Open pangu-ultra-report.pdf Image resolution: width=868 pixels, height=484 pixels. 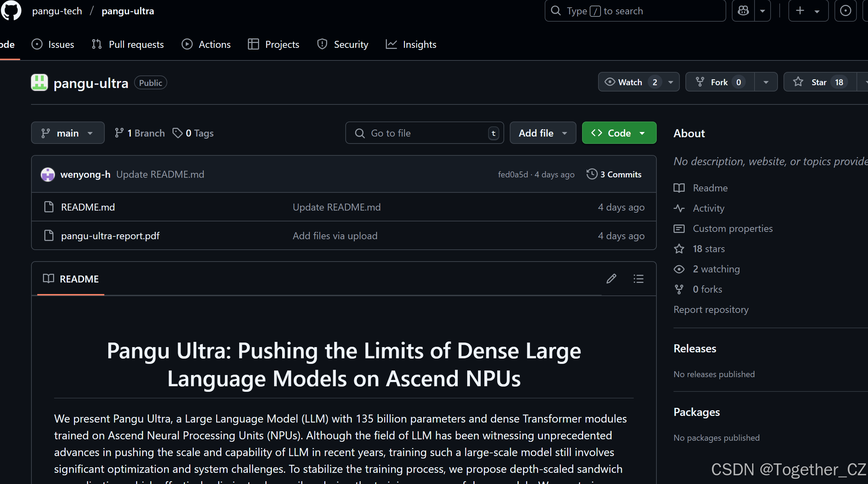(x=110, y=236)
